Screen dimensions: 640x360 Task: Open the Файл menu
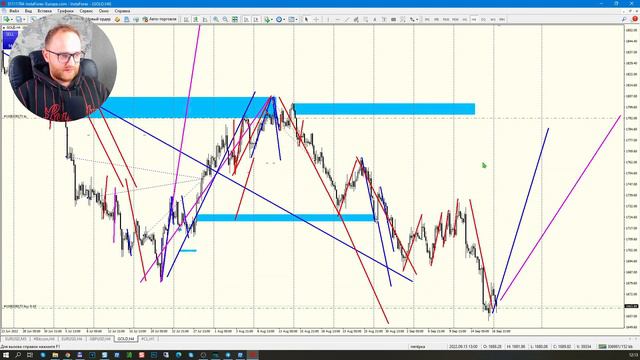[x=14, y=11]
